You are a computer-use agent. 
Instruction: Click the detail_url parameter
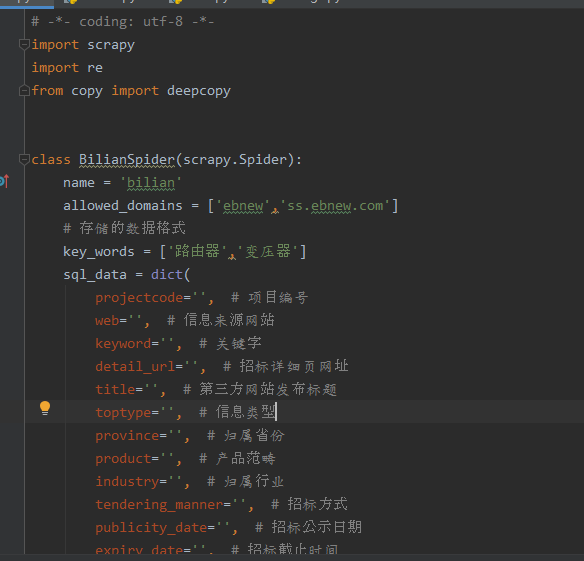point(135,367)
